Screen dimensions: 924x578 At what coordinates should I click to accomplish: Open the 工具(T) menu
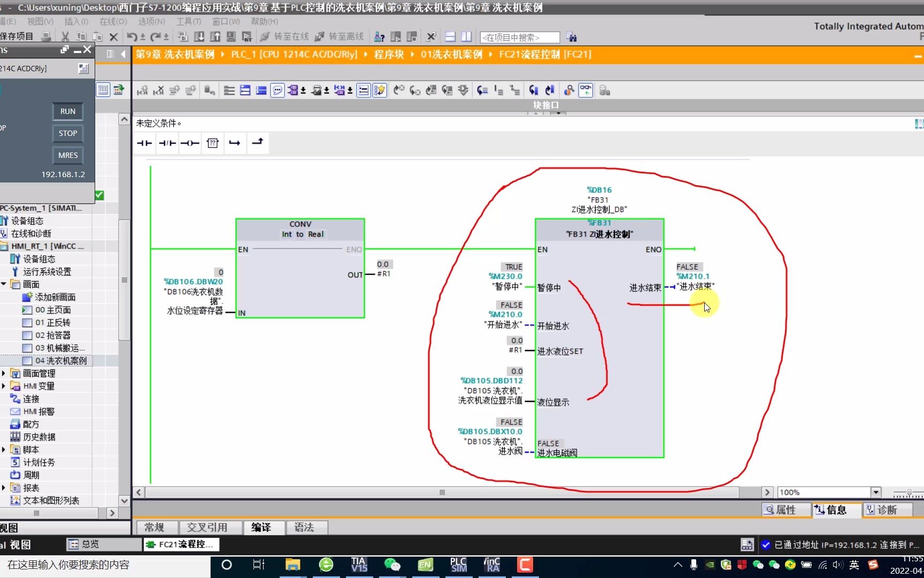point(189,21)
